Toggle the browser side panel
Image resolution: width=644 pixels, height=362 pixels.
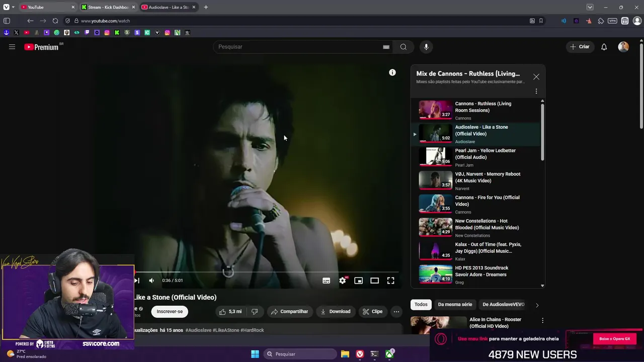click(x=7, y=21)
